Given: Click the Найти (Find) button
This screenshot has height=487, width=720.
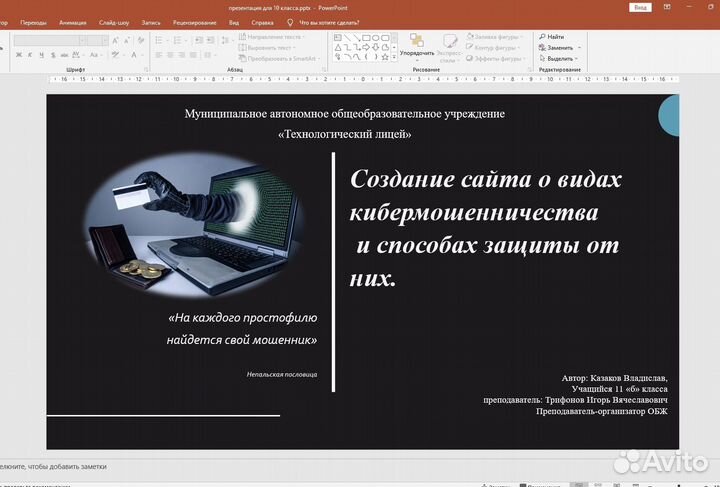Looking at the screenshot, I should coord(552,36).
